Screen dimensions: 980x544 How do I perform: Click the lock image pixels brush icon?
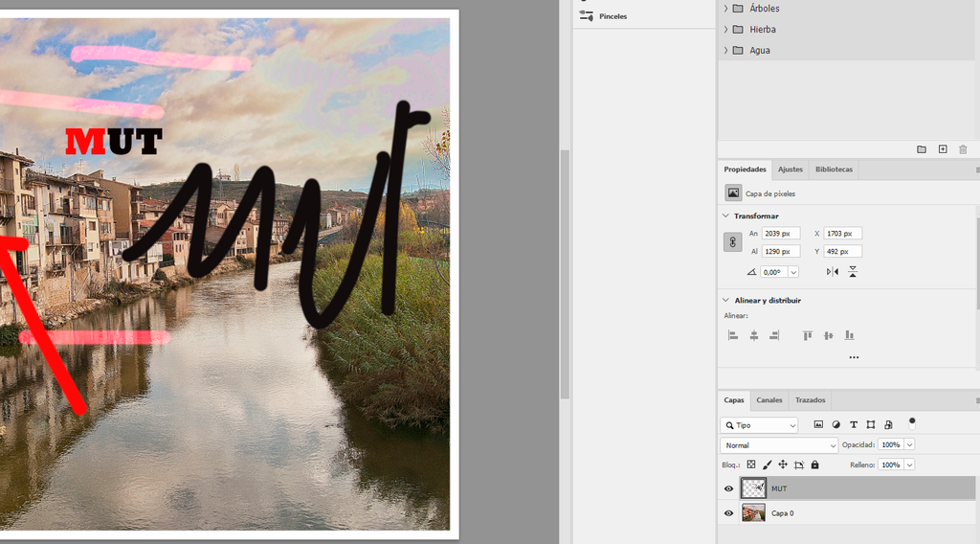click(x=767, y=465)
